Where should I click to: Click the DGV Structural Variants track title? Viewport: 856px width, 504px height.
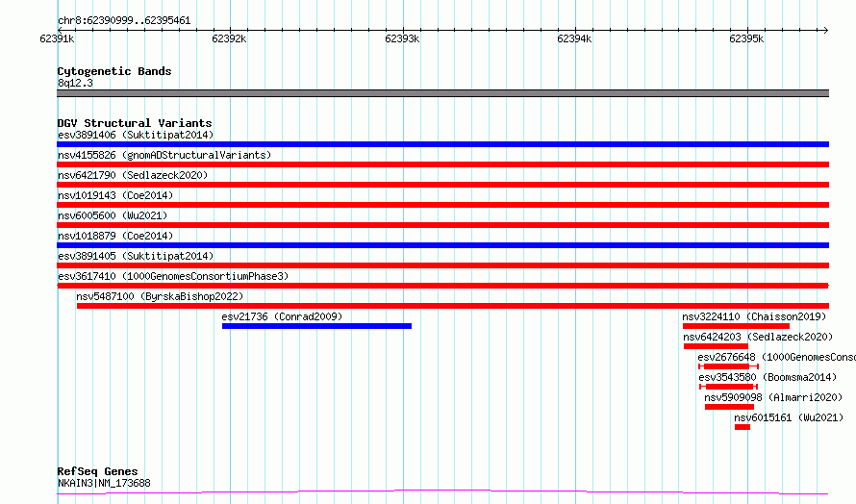pos(135,123)
